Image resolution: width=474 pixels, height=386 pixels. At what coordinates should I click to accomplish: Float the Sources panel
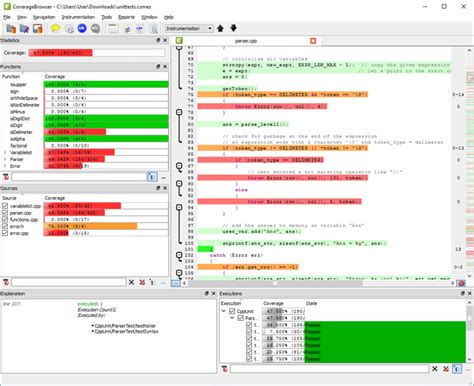coord(158,188)
